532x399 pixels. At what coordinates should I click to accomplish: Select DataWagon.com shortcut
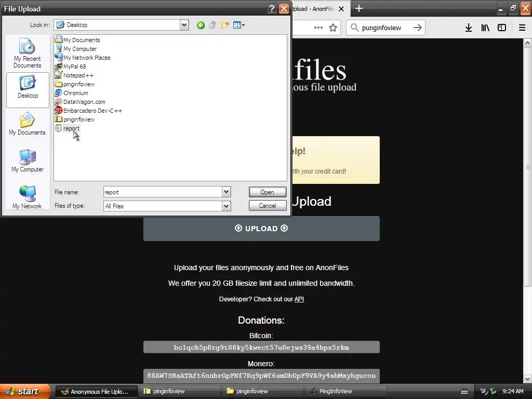(80, 102)
